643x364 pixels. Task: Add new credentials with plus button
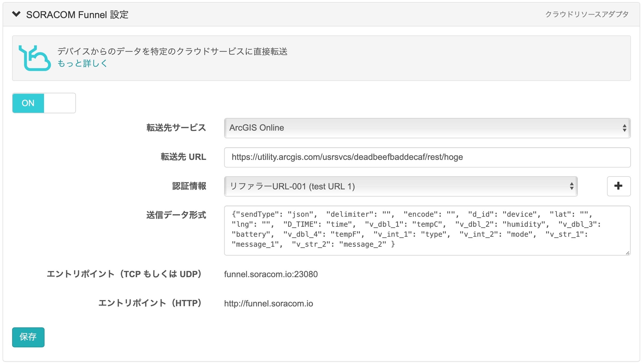(x=618, y=186)
